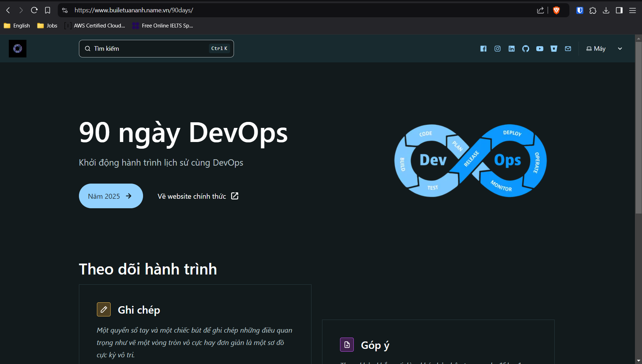Click the DevOps infinity loop image
The image size is (642, 364).
(x=470, y=161)
